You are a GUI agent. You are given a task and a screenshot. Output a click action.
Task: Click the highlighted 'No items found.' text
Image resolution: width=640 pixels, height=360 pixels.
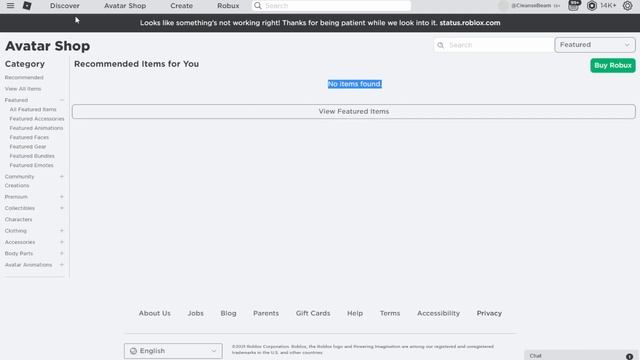355,84
